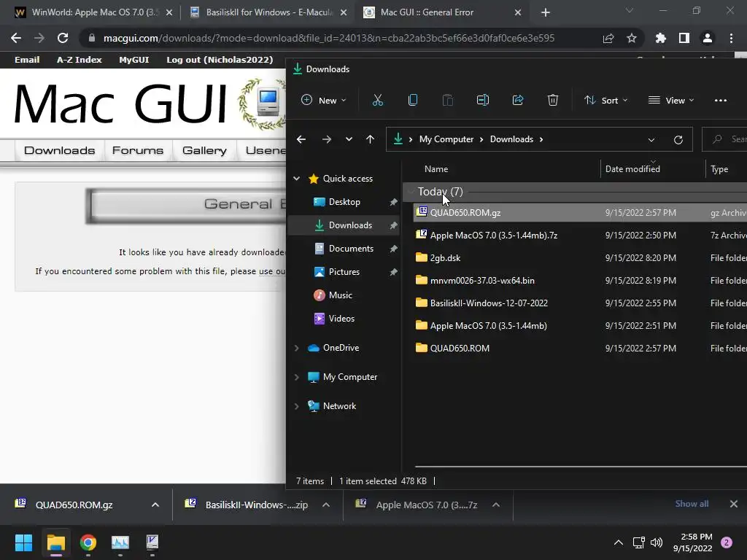747x560 pixels.
Task: Bookmark this page with the star icon
Action: (631, 38)
